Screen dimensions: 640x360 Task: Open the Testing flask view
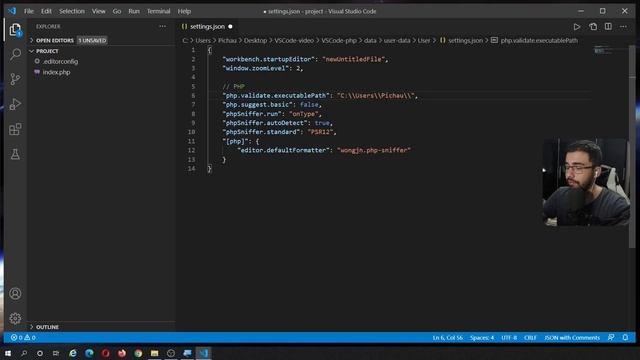pyautogui.click(x=15, y=154)
